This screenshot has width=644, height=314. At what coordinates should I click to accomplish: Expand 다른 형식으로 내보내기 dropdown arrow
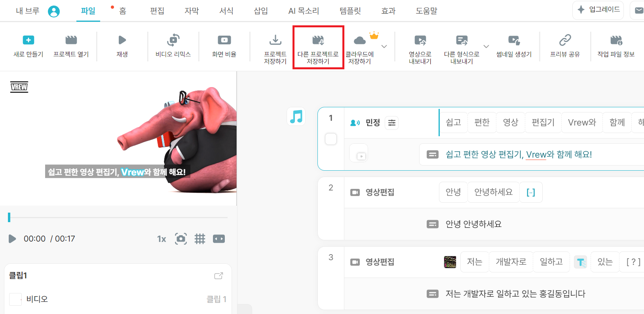point(486,46)
